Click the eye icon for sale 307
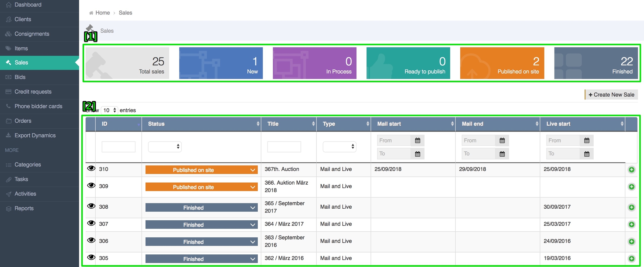Screen dimensions: 644x267 (91, 223)
